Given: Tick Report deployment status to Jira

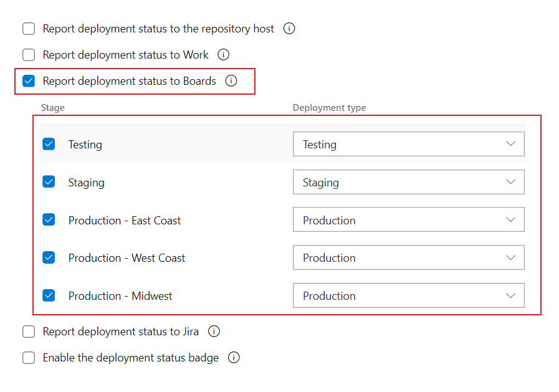Looking at the screenshot, I should coord(29,332).
